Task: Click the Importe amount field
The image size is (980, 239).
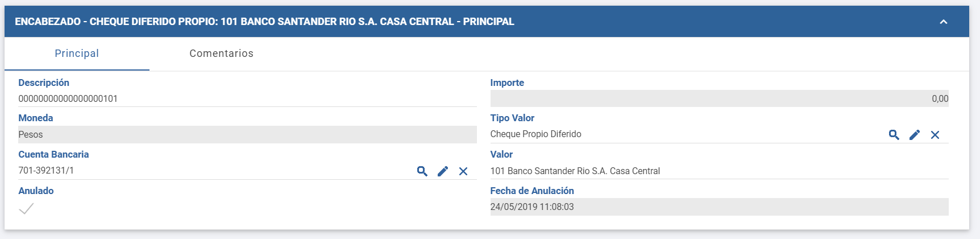Action: (719, 98)
